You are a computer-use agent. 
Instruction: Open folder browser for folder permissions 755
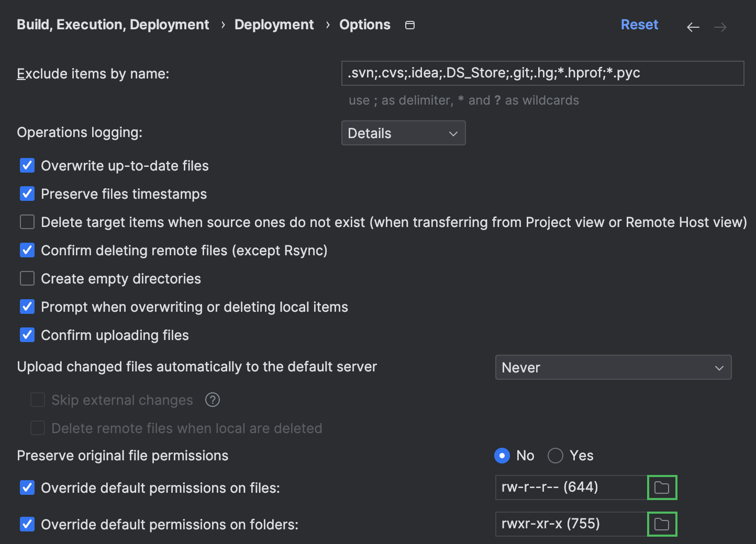tap(662, 524)
